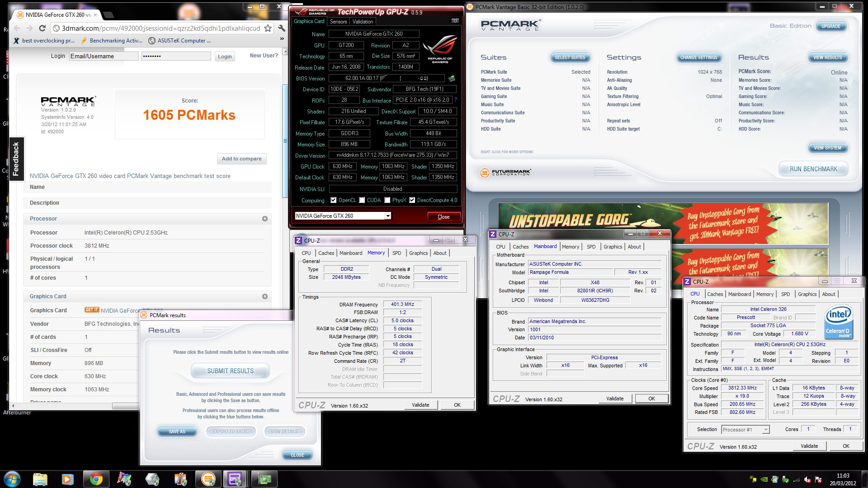The image size is (868, 488).
Task: Collapse the Graphics Card section on 3dmark page
Action: (265, 296)
